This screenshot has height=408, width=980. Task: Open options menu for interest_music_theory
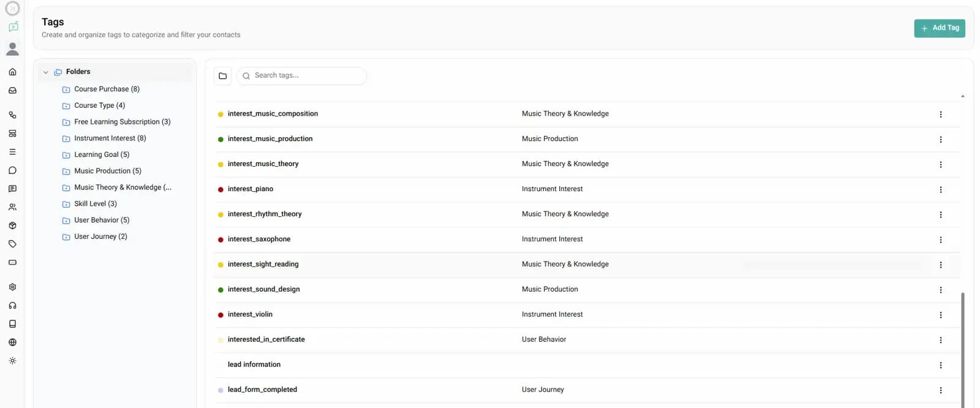(x=941, y=165)
